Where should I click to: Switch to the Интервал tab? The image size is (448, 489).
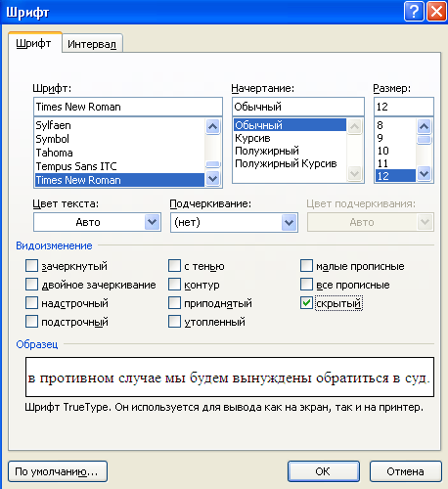pos(92,44)
